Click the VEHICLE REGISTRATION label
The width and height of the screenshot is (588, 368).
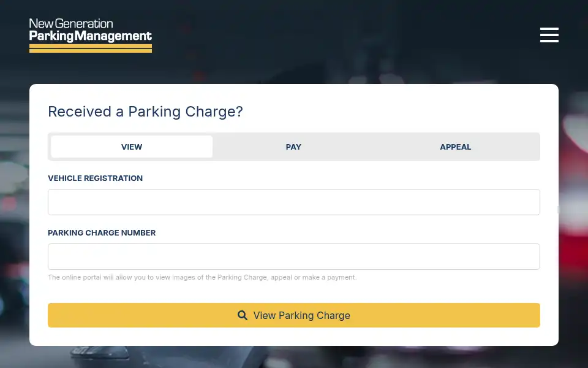click(96, 178)
